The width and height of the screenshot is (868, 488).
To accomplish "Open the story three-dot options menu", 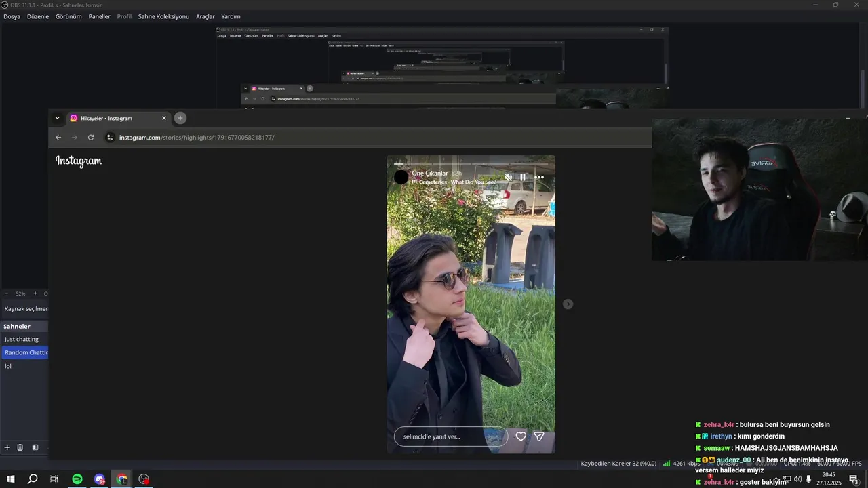I will tap(539, 177).
